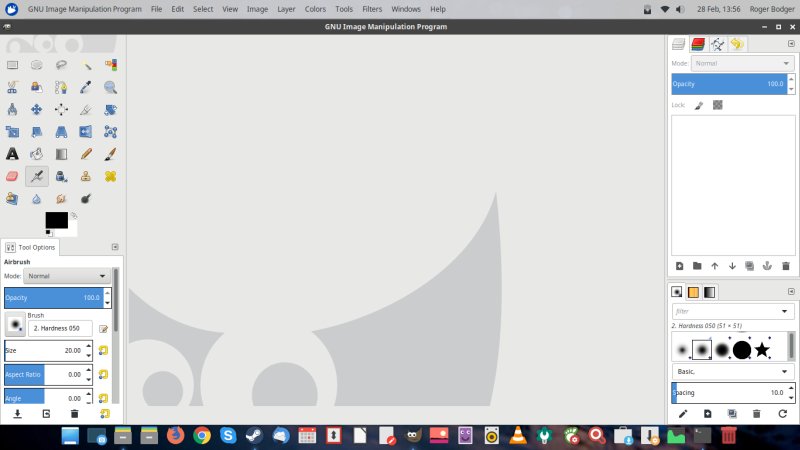
Task: Select the Pencil tool
Action: coord(86,154)
